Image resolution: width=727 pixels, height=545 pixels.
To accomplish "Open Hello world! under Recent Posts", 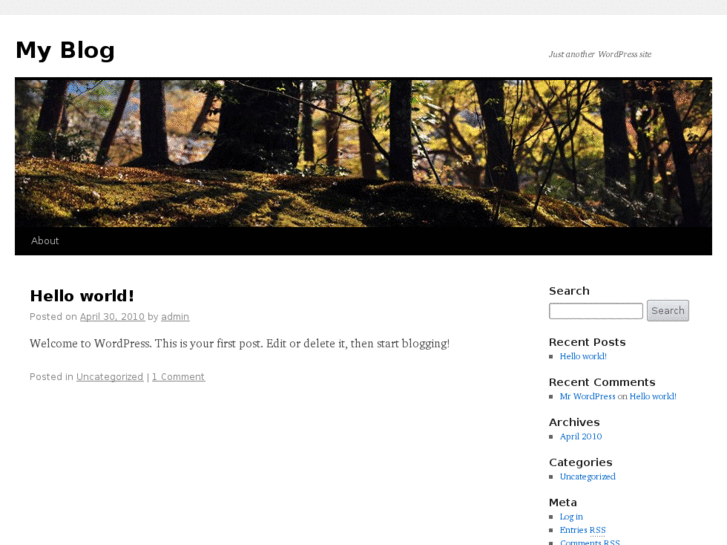I will (583, 356).
